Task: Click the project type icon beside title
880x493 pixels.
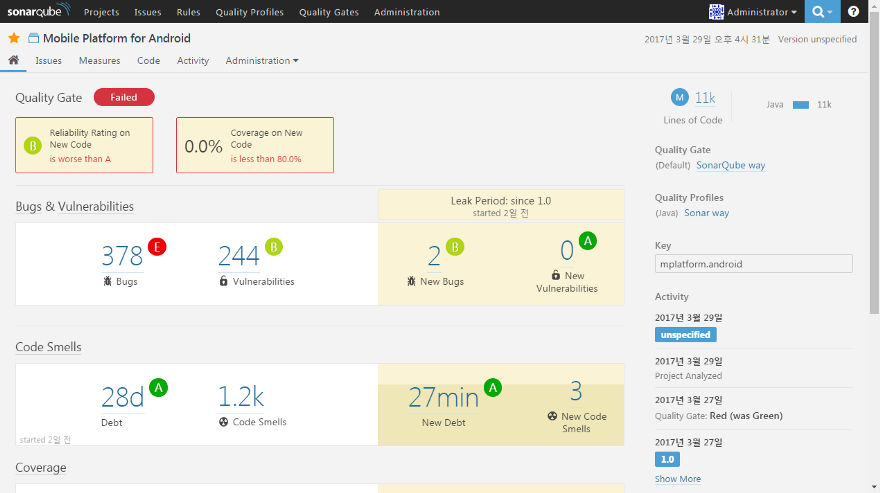Action: coord(34,38)
